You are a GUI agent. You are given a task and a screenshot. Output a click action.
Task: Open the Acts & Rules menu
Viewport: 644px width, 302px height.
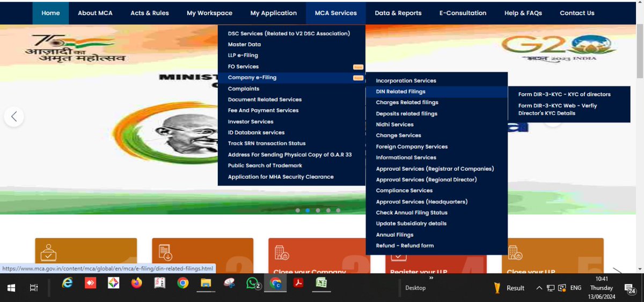point(150,13)
